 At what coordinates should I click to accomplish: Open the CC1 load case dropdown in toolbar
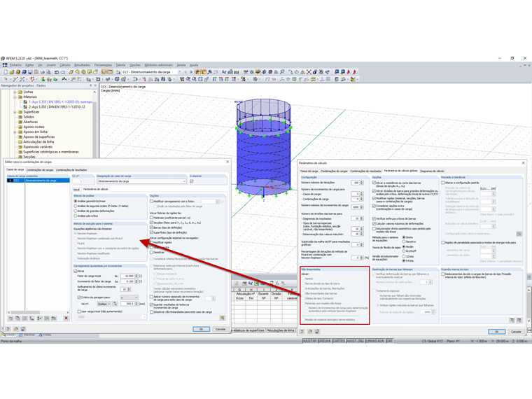(180, 72)
